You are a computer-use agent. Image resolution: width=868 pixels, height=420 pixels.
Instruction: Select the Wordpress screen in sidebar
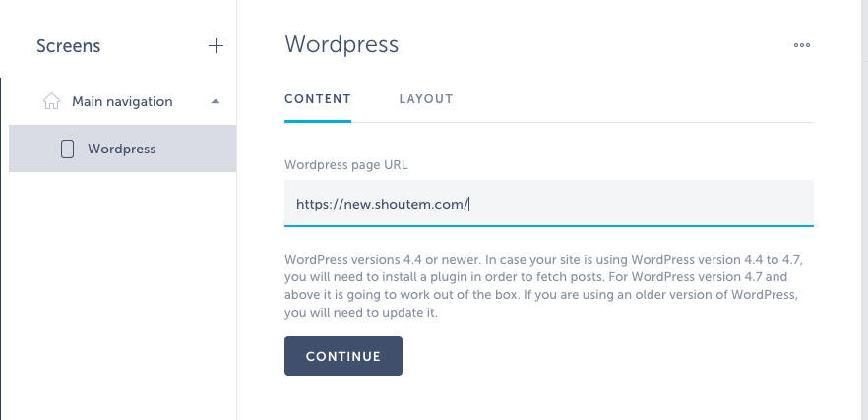click(x=122, y=149)
